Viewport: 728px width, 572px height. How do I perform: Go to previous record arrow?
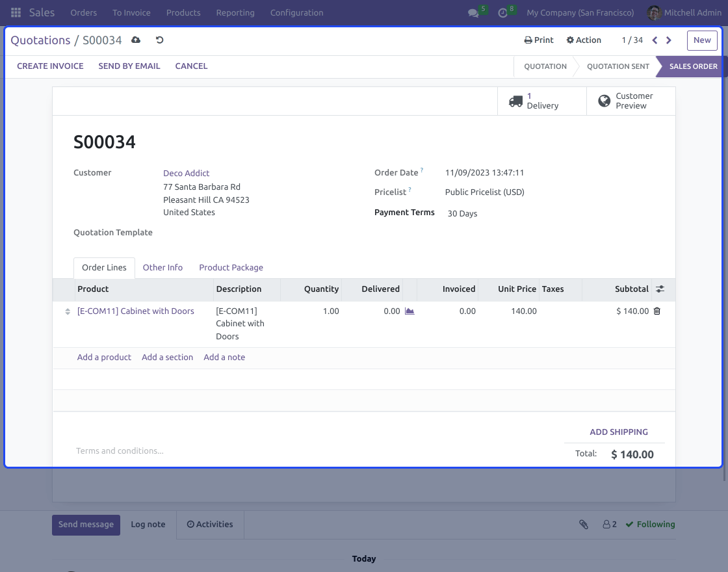[x=655, y=40]
